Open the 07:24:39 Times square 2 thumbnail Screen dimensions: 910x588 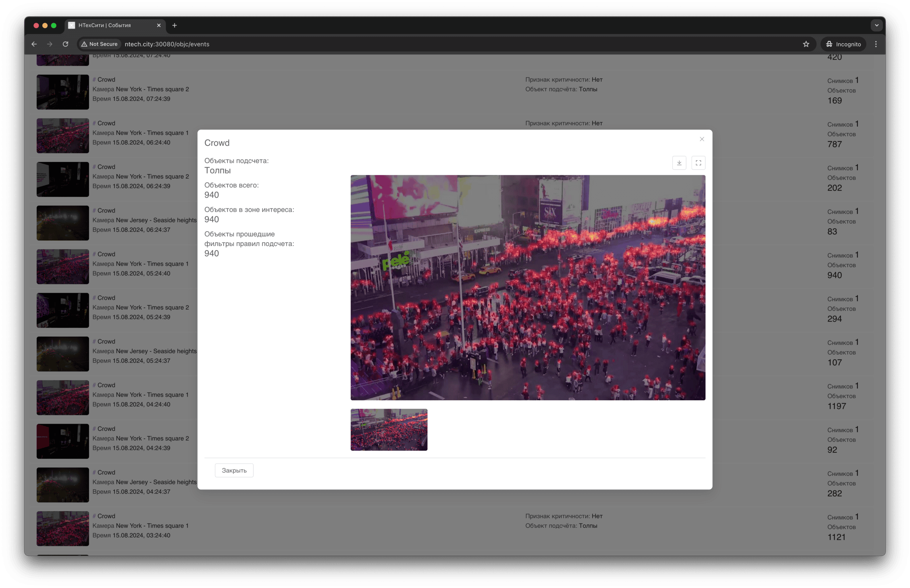click(63, 92)
